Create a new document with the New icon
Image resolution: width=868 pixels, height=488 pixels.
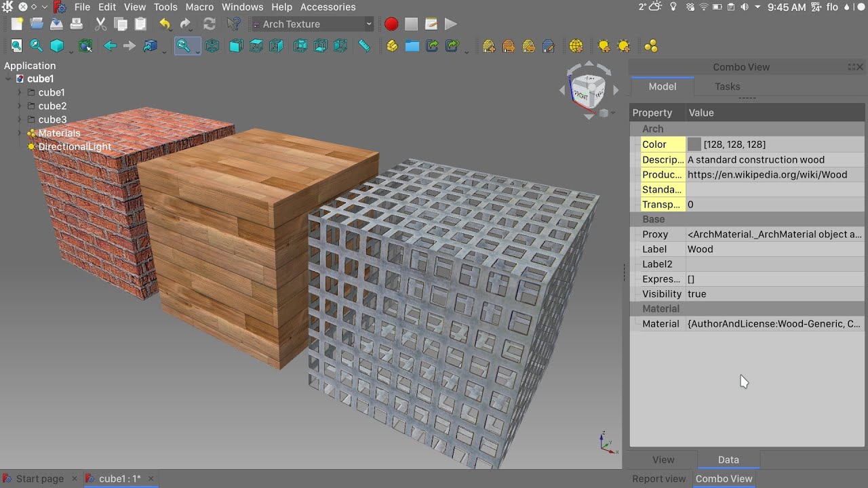click(17, 24)
